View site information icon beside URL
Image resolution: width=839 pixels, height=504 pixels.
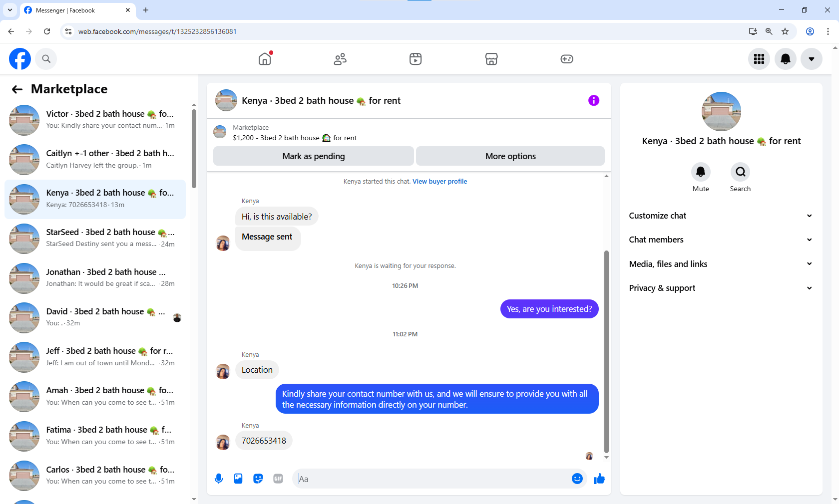68,31
